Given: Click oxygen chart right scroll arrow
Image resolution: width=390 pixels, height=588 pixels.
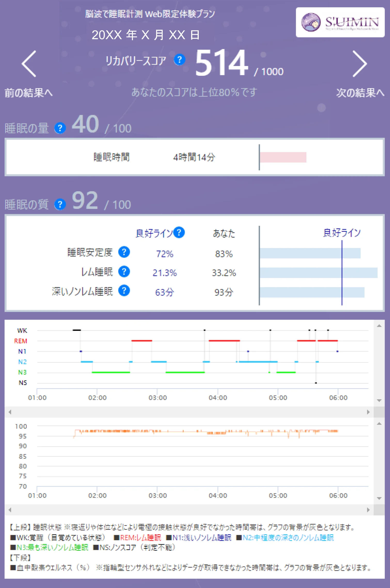Looking at the screenshot, I should tap(368, 510).
